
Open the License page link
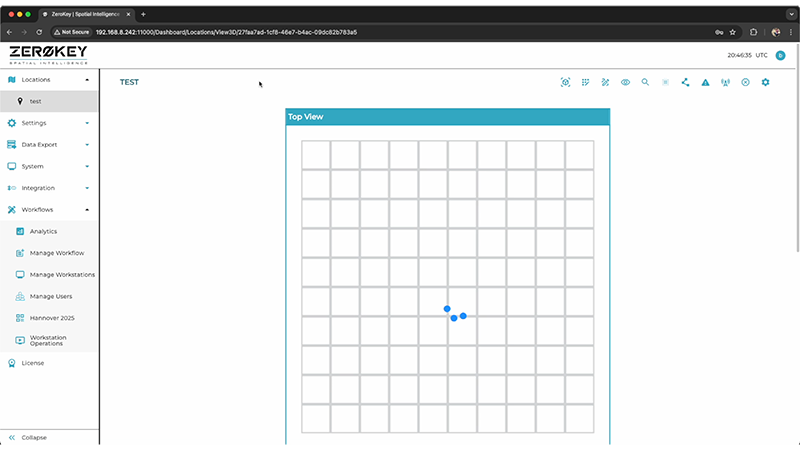point(33,363)
